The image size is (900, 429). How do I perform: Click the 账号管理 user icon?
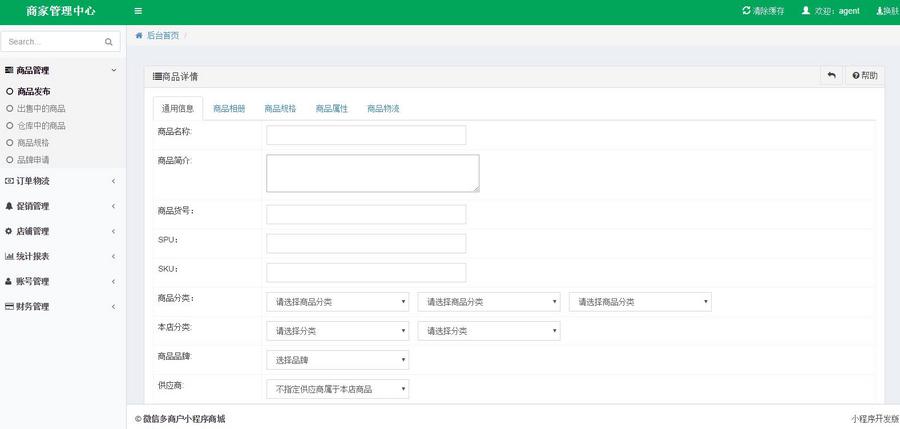9,281
